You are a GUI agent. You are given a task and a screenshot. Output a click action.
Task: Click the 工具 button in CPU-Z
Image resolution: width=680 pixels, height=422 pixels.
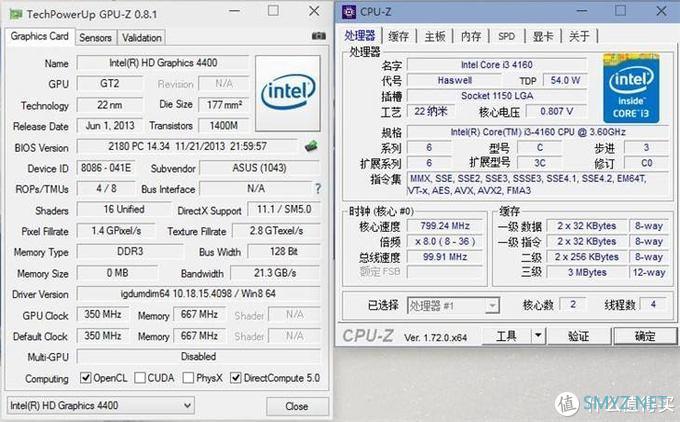507,335
